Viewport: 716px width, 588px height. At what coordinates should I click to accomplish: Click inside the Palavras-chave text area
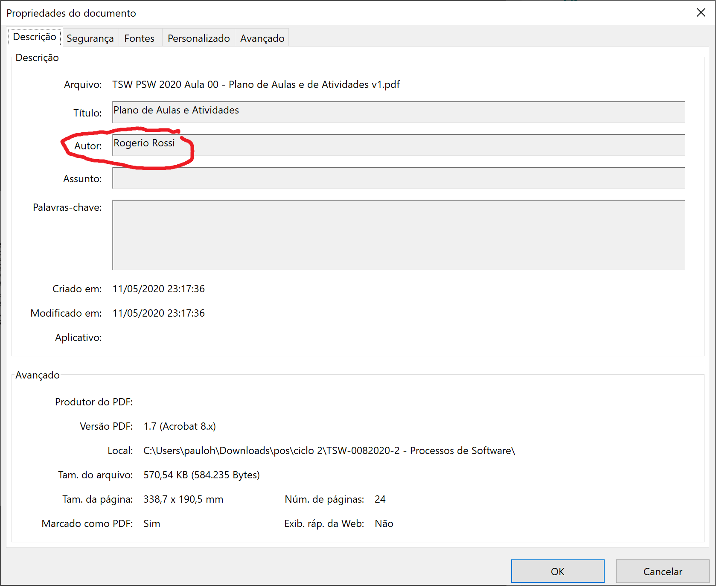point(399,235)
